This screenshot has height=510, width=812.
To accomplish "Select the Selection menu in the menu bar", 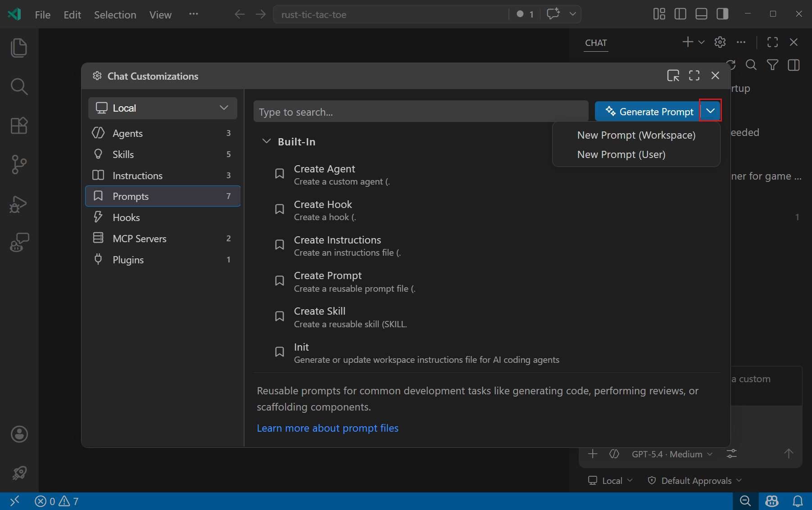I will (x=115, y=14).
